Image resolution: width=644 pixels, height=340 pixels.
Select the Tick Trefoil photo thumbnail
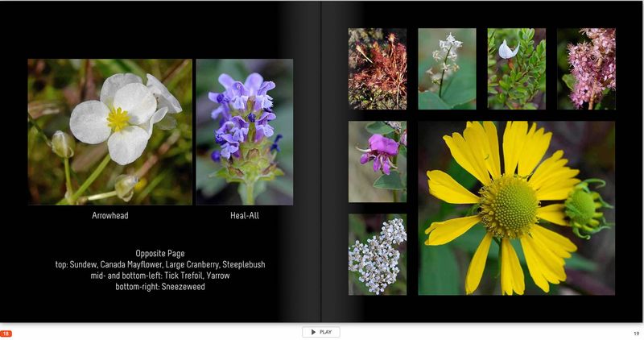pyautogui.click(x=378, y=162)
